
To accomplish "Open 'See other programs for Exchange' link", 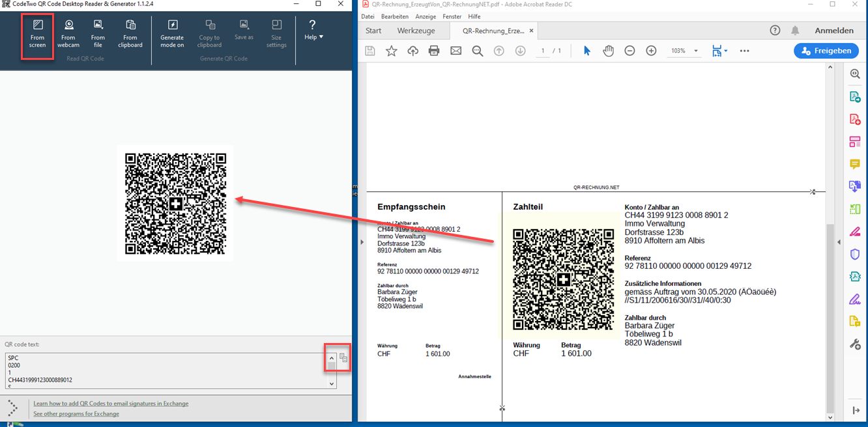I will pos(76,414).
